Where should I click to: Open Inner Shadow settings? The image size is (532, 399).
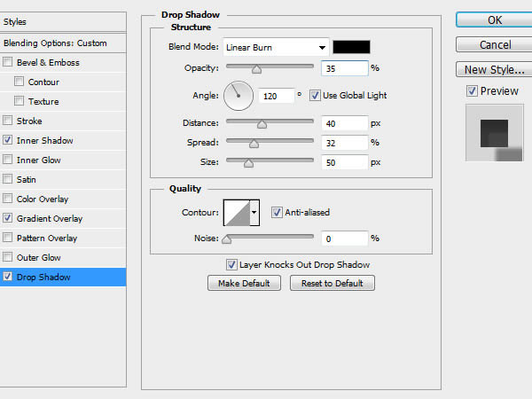tap(63, 140)
